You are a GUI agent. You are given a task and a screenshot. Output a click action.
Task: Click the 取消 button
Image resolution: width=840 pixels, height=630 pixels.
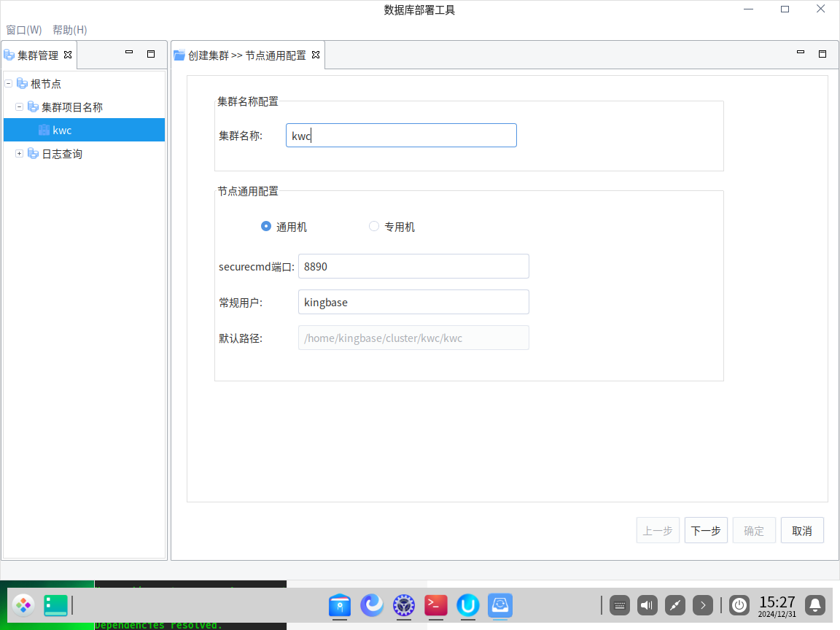(x=802, y=531)
